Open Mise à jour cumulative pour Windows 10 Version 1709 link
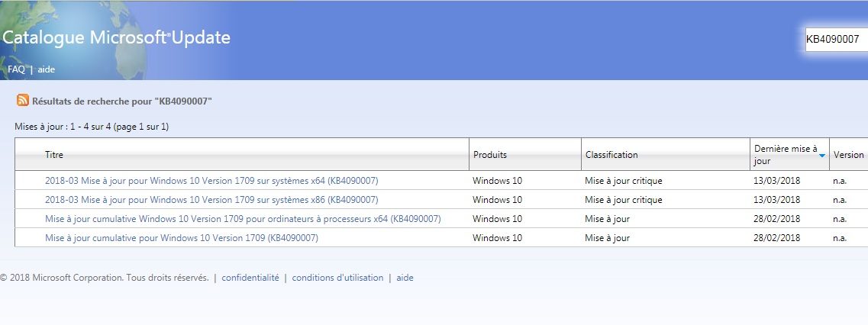The height and width of the screenshot is (325, 868). click(x=181, y=238)
